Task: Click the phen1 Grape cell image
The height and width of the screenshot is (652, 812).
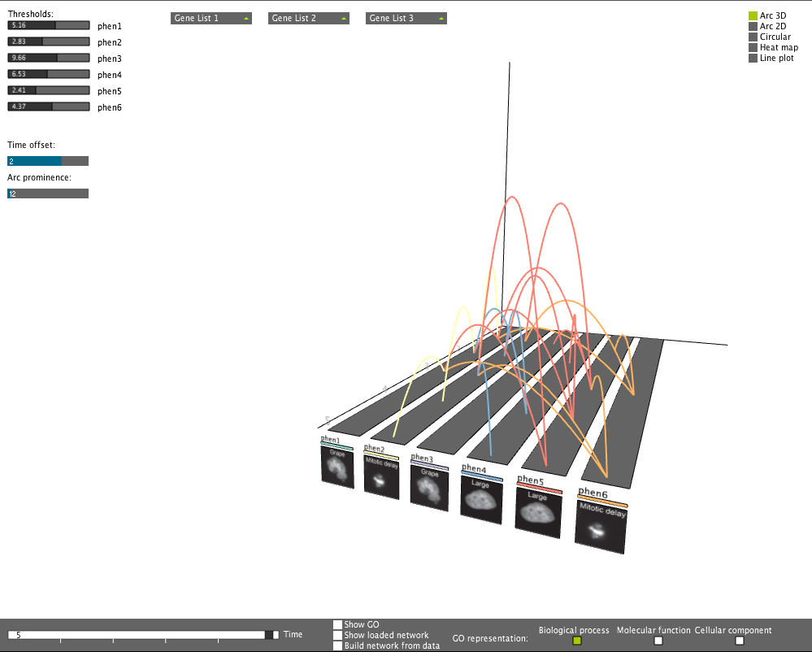Action: (x=337, y=467)
